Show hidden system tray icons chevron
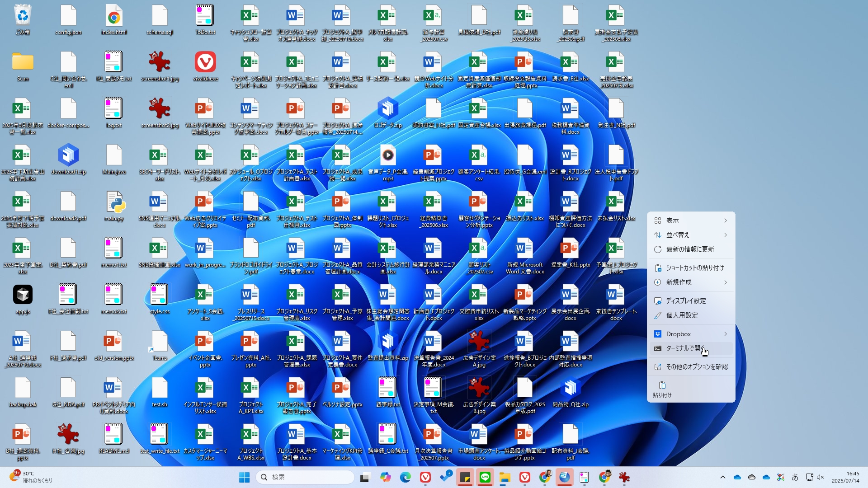Viewport: 868px width, 488px height. tap(722, 477)
